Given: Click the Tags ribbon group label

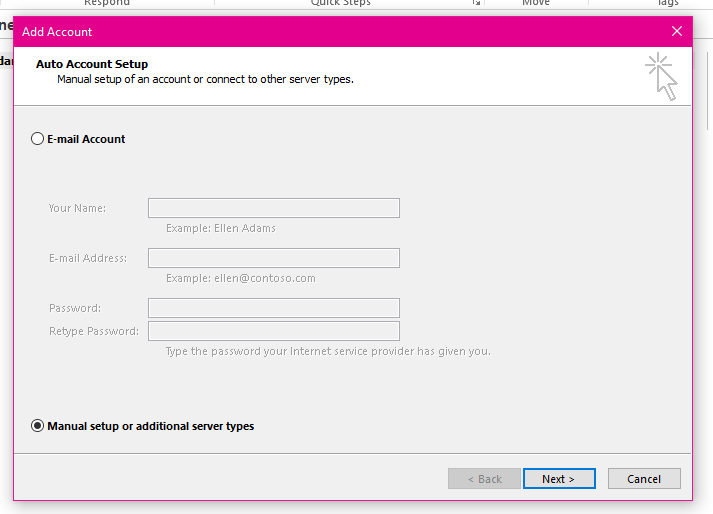Looking at the screenshot, I should pos(668,3).
